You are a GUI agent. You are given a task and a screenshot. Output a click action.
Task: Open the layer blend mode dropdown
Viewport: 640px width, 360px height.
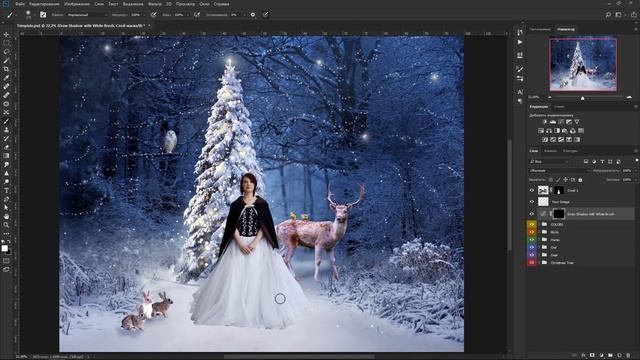(560, 171)
